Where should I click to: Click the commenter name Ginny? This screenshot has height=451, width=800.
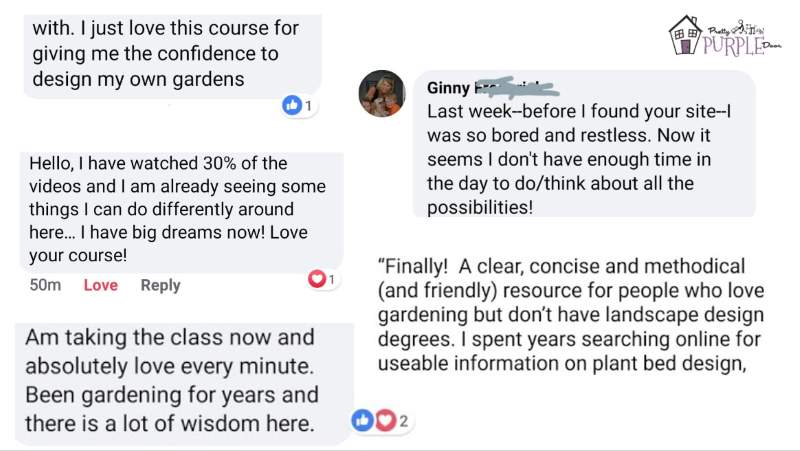[x=448, y=87]
